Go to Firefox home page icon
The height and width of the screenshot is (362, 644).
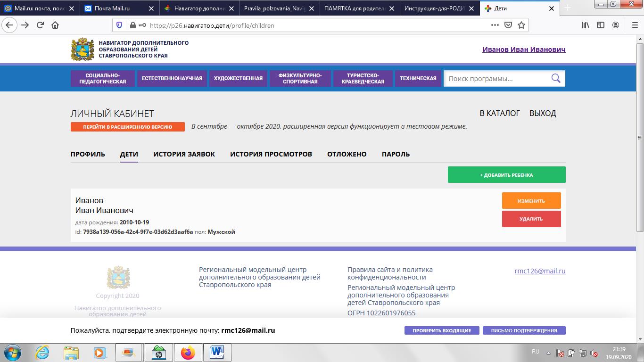tap(55, 25)
